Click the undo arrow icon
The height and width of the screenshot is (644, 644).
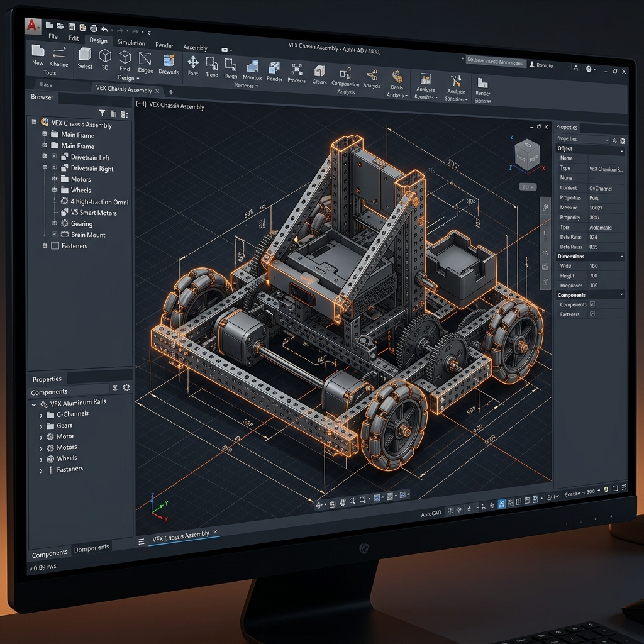point(104,29)
